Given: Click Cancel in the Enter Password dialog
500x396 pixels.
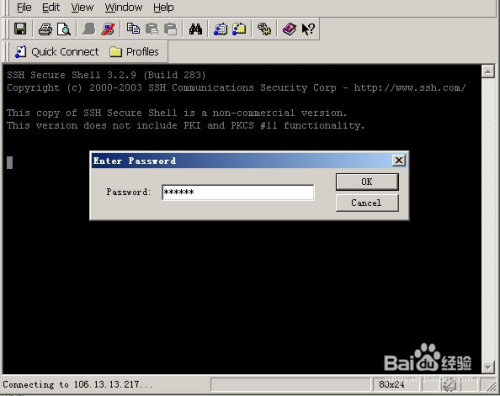Looking at the screenshot, I should coord(367,203).
